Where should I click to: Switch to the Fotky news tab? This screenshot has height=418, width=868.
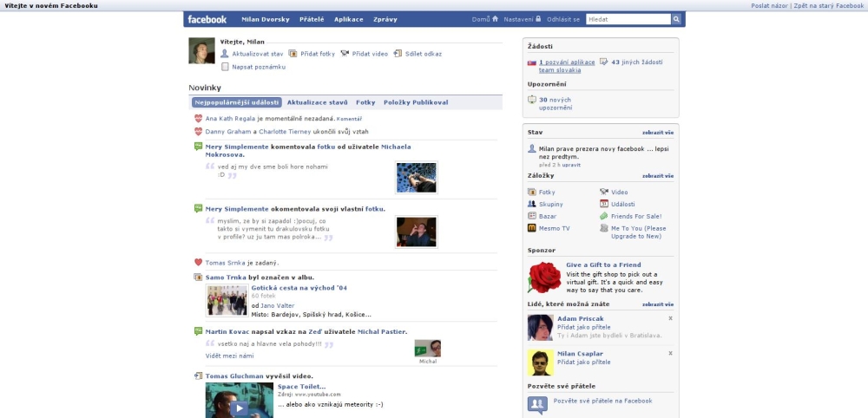tap(365, 102)
